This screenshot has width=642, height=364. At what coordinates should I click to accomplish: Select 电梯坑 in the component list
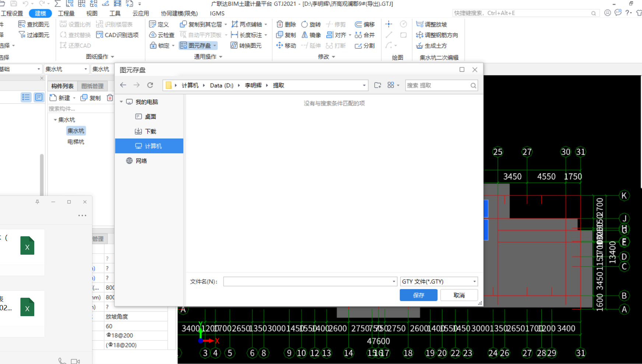click(x=76, y=142)
